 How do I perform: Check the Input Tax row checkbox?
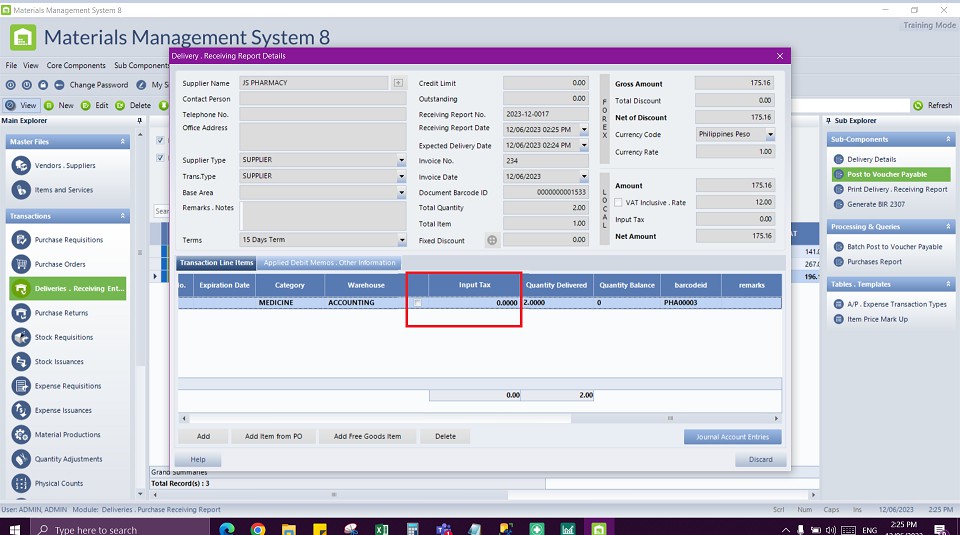point(419,302)
